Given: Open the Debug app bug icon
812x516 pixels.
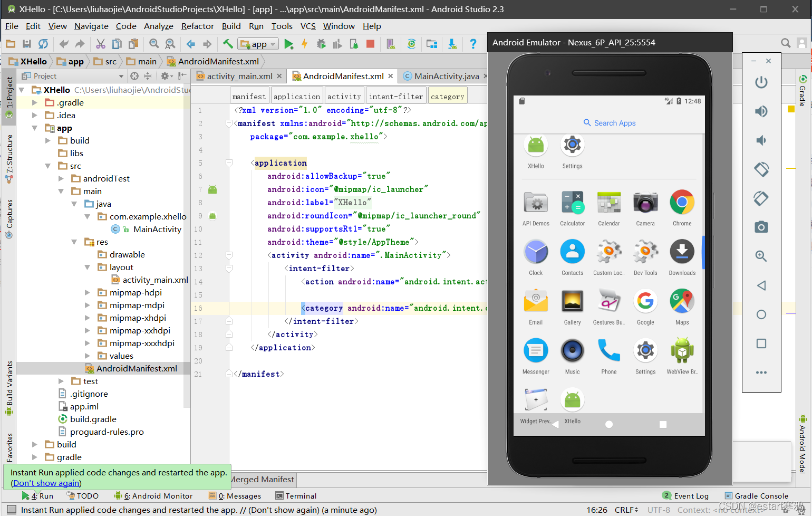Looking at the screenshot, I should point(321,44).
